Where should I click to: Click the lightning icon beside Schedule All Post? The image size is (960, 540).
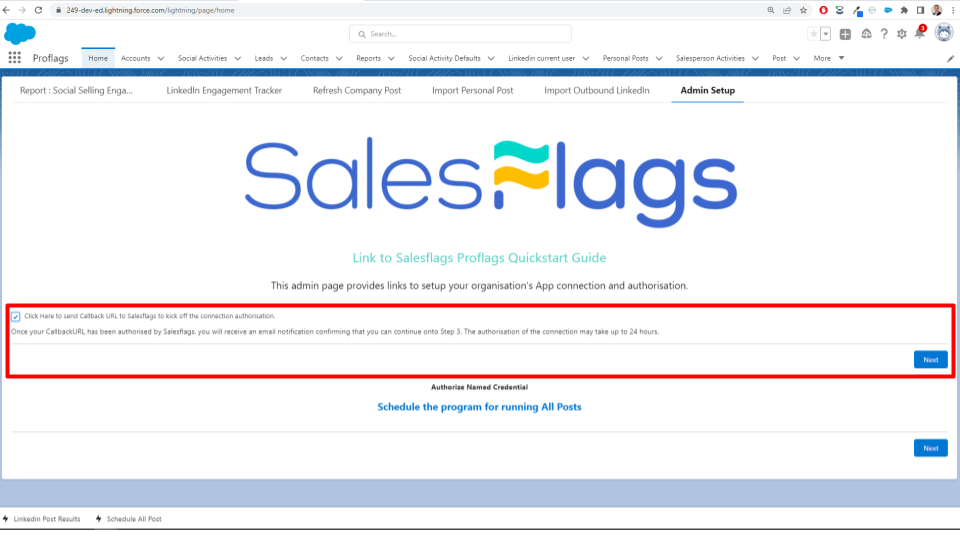coord(99,519)
